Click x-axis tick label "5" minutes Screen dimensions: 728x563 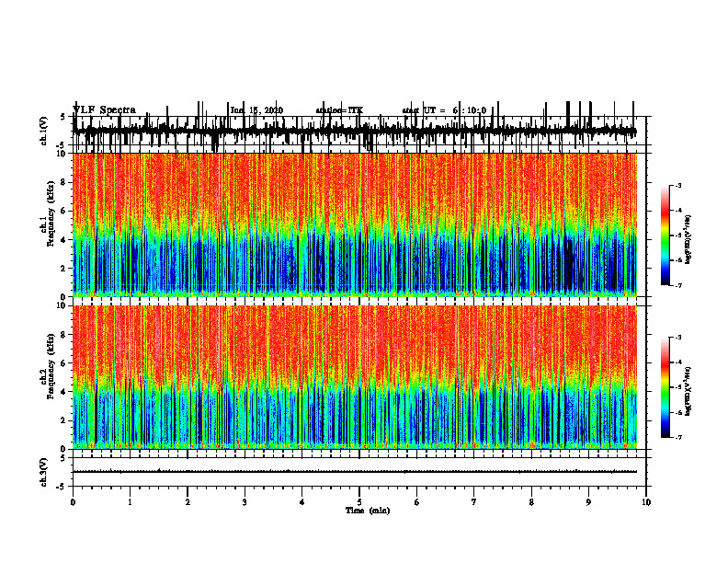click(359, 502)
